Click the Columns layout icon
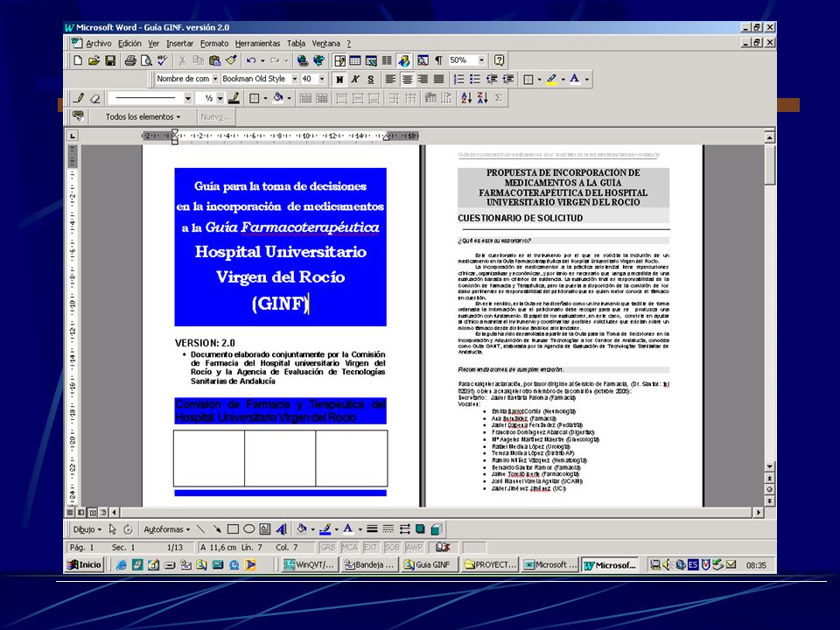 click(x=387, y=60)
